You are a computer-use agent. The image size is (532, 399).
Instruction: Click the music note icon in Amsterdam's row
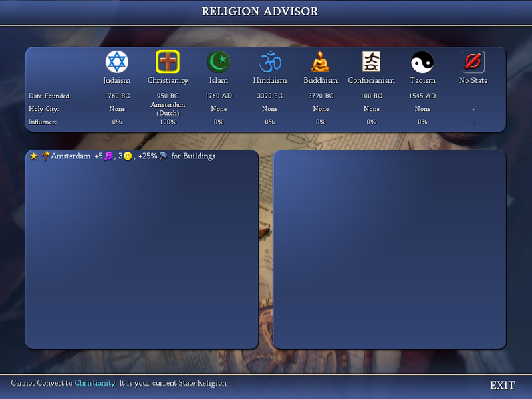107,156
